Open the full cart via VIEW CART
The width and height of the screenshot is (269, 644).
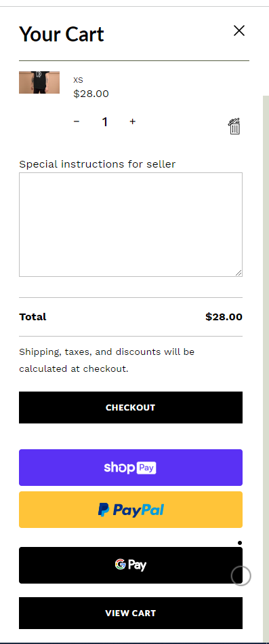tap(131, 613)
